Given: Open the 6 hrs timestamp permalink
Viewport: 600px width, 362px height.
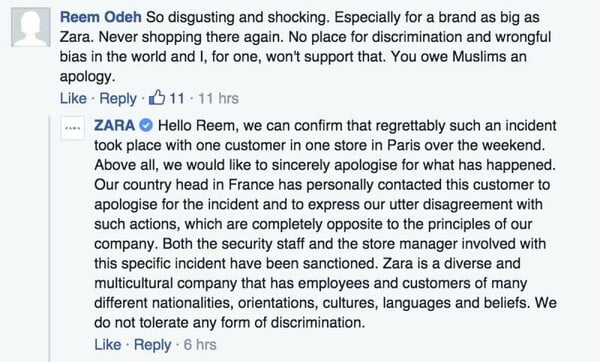Looking at the screenshot, I should (x=200, y=344).
